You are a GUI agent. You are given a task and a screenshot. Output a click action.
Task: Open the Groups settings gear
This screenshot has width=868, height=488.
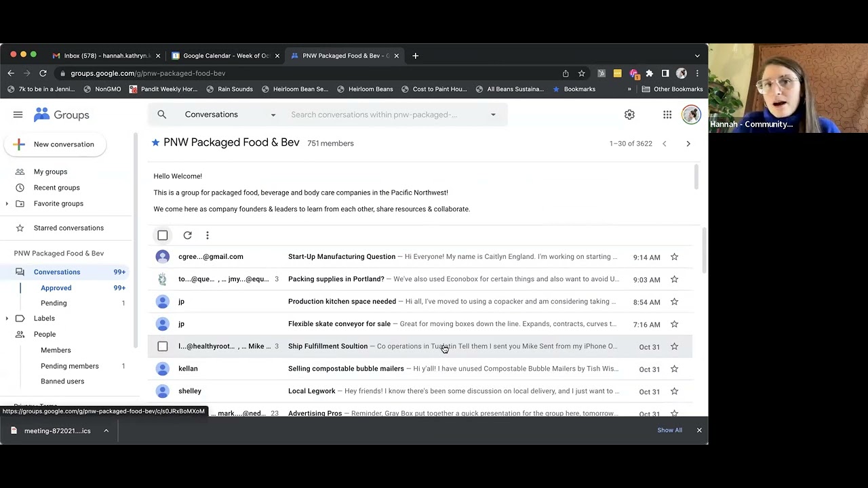click(x=629, y=115)
